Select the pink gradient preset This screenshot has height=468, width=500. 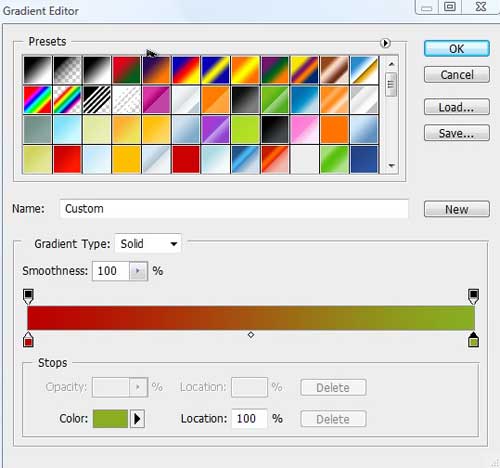(x=304, y=129)
